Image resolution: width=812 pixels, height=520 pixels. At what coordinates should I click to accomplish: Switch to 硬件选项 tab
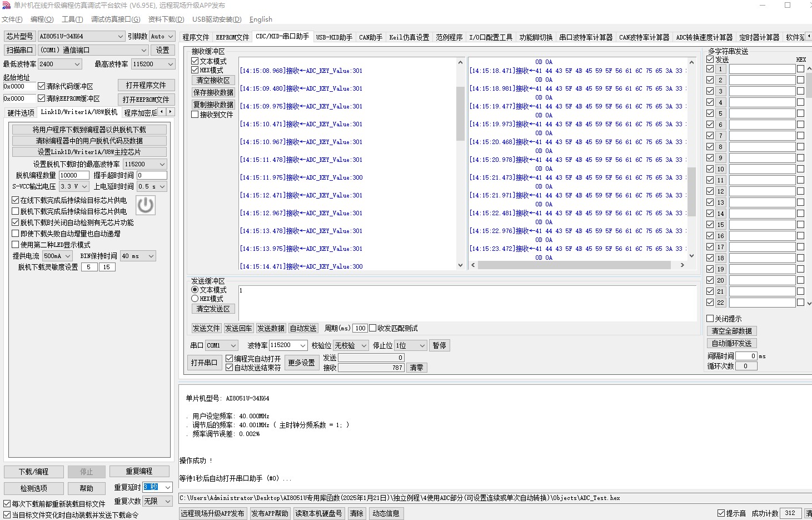click(21, 113)
